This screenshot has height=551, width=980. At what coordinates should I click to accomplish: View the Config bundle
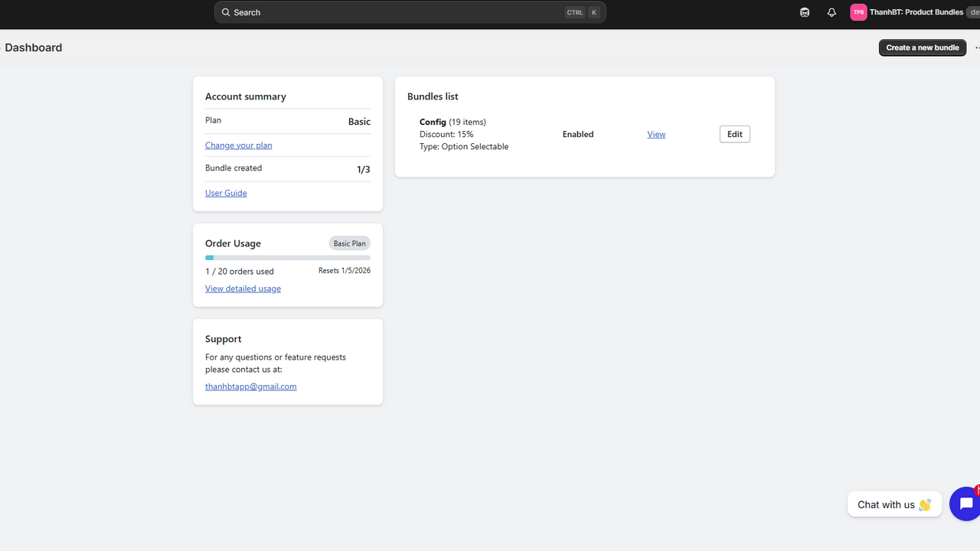pyautogui.click(x=656, y=134)
